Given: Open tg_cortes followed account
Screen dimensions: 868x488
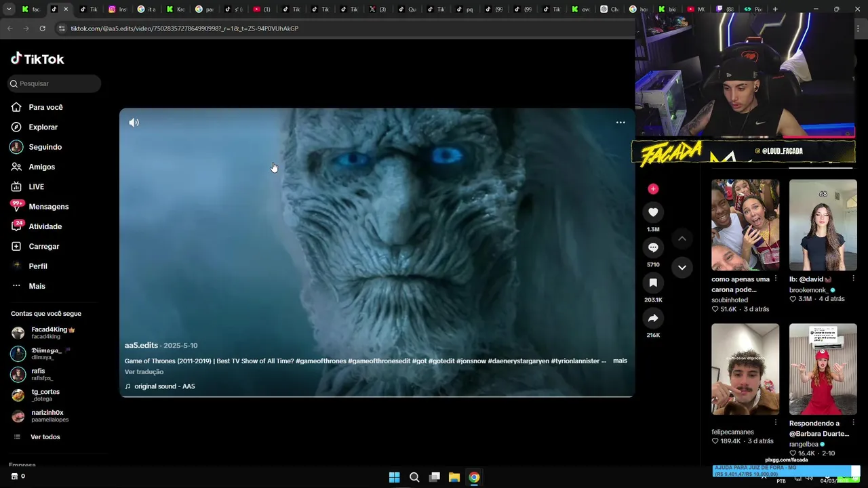Looking at the screenshot, I should coord(46,395).
